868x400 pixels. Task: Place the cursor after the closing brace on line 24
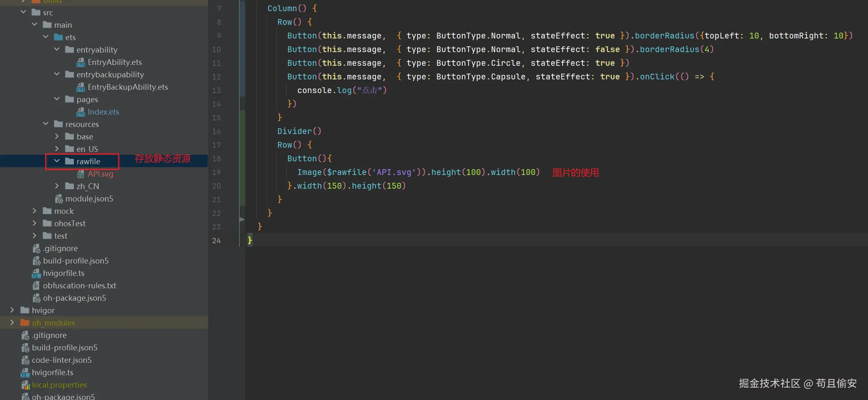pos(253,240)
